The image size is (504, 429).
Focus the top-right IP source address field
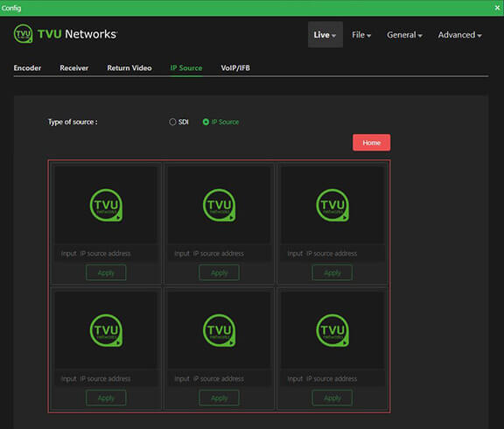[x=332, y=253]
